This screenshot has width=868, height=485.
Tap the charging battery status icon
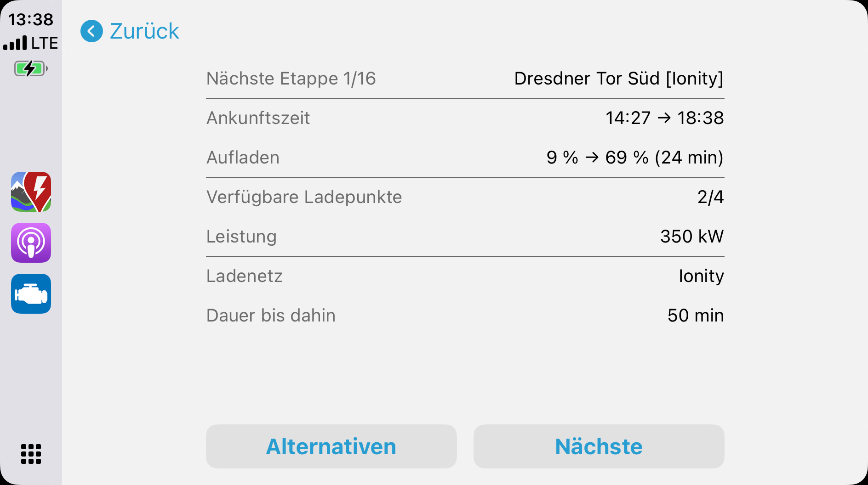(30, 69)
